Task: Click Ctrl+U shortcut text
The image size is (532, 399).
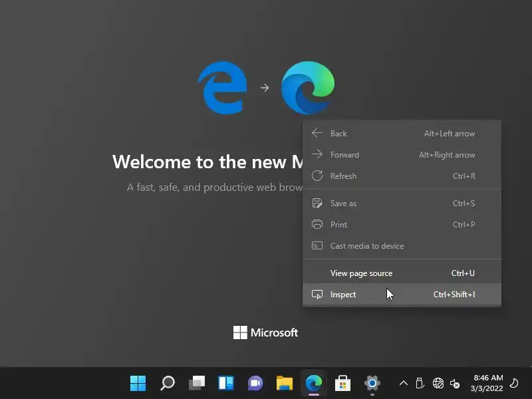Action: pyautogui.click(x=463, y=273)
